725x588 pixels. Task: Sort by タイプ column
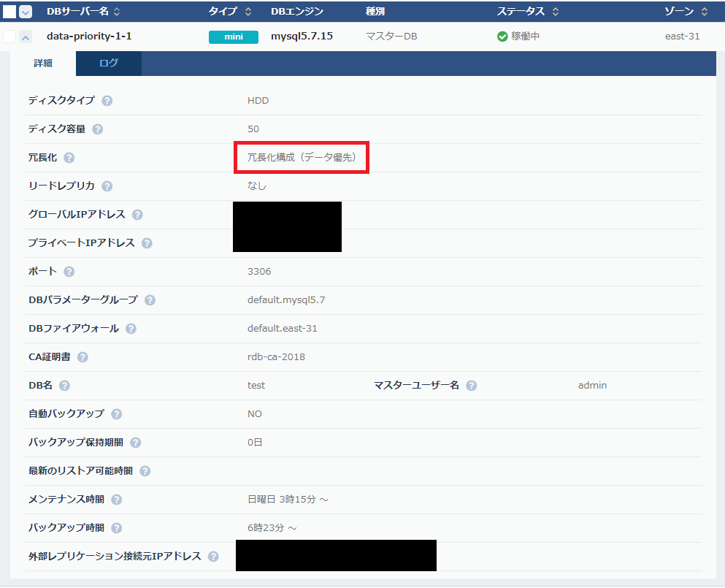pos(248,12)
